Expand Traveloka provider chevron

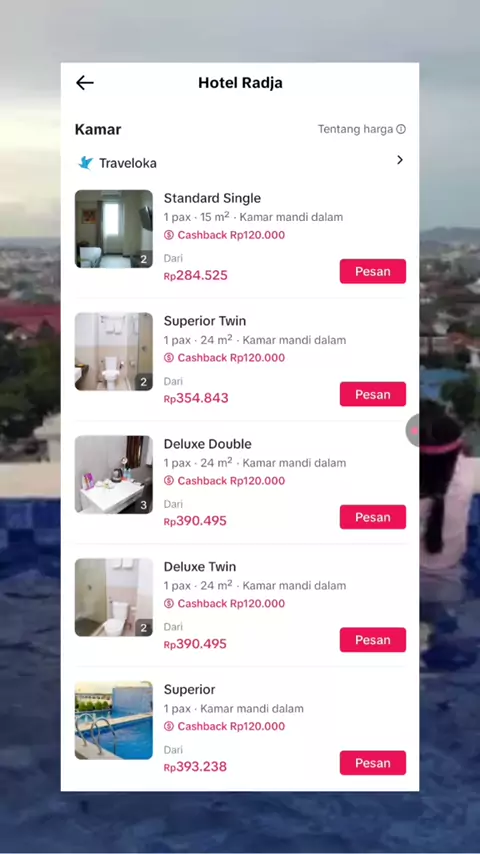pos(400,160)
